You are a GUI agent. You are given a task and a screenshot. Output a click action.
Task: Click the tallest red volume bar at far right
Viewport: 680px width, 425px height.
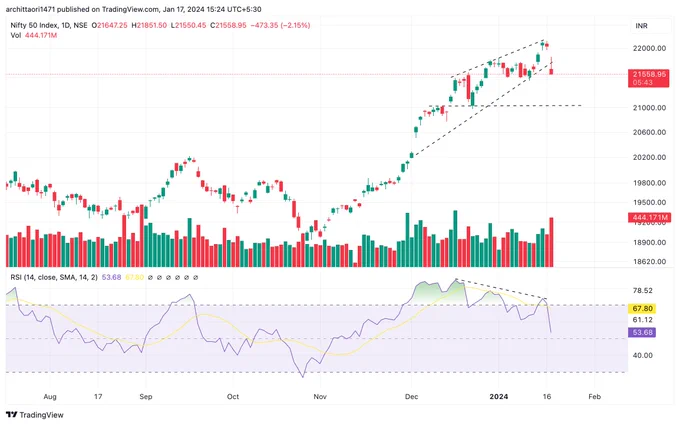pos(551,242)
